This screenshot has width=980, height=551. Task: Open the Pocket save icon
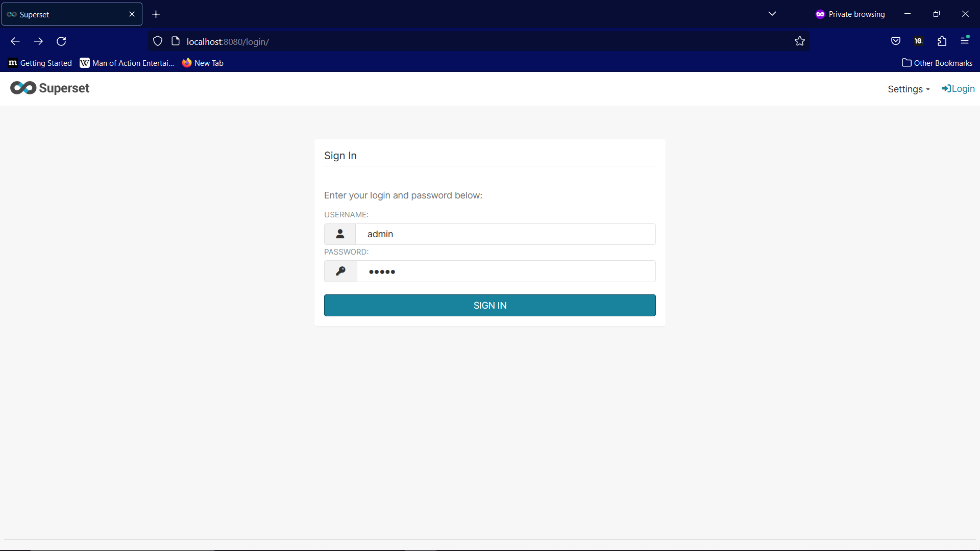point(895,41)
